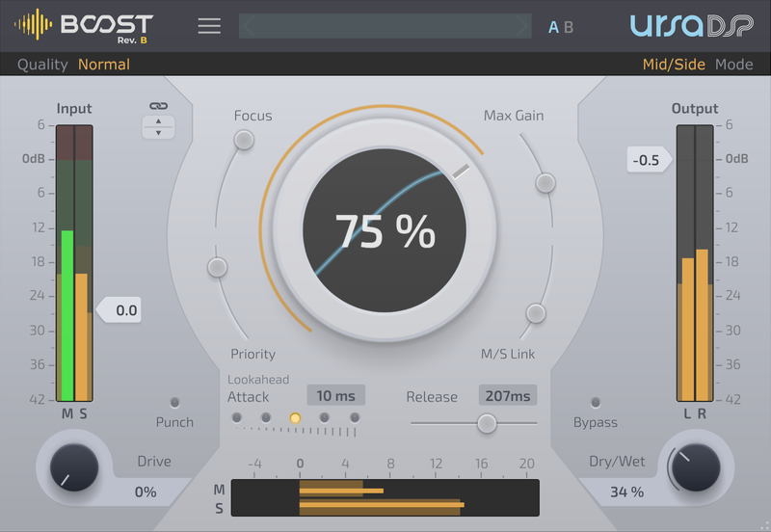This screenshot has width=771, height=532.
Task: Change Quality setting from Normal
Action: click(104, 65)
